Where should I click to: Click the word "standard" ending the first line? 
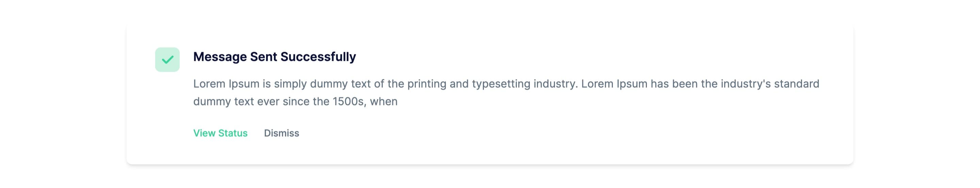(796, 84)
